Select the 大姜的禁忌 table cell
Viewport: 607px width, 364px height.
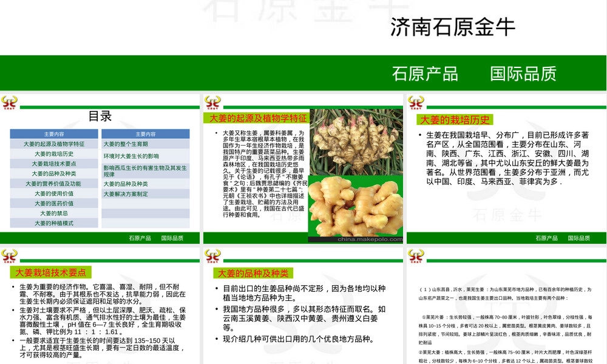[54, 213]
